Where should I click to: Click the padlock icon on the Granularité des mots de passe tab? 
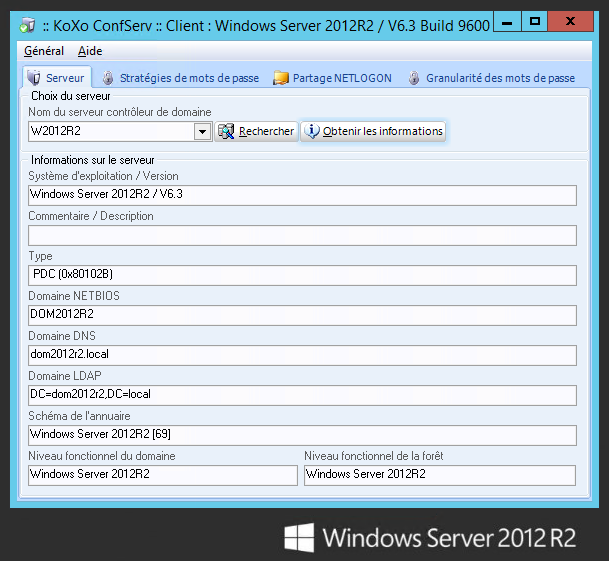tap(414, 78)
